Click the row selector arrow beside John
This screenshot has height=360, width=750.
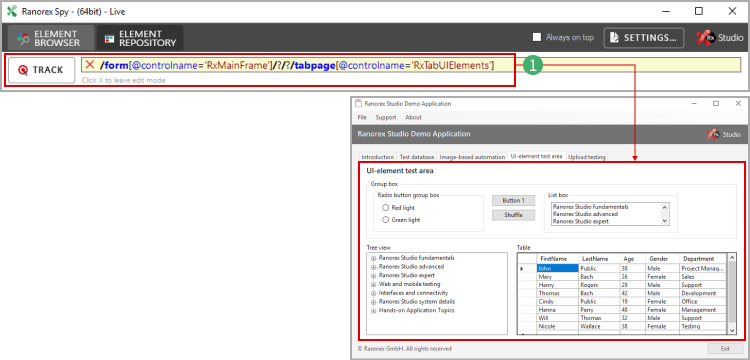click(x=522, y=269)
